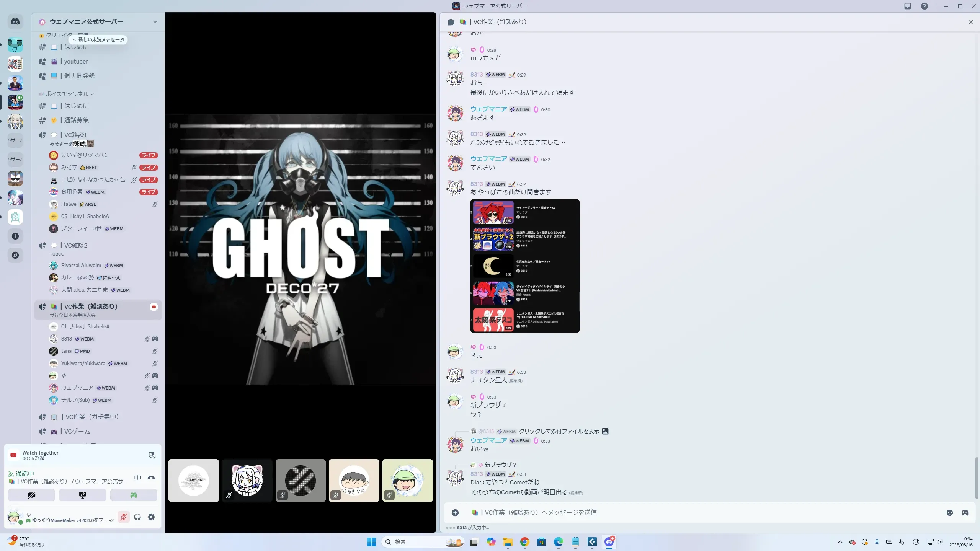Viewport: 980px width, 551px height.
Task: Toggle camera on in call panel
Action: [31, 495]
